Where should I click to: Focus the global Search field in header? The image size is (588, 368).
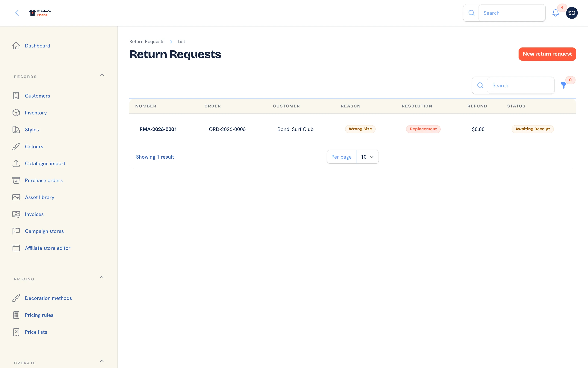coord(512,13)
